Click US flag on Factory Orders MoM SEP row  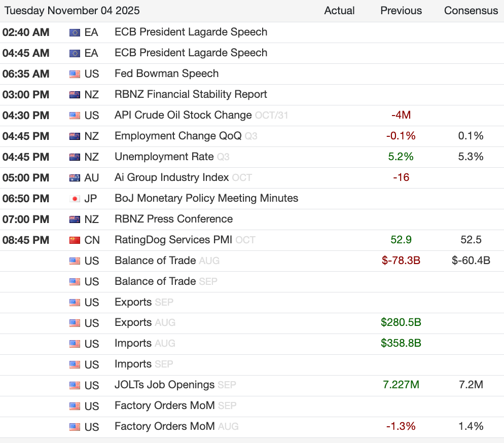point(75,406)
